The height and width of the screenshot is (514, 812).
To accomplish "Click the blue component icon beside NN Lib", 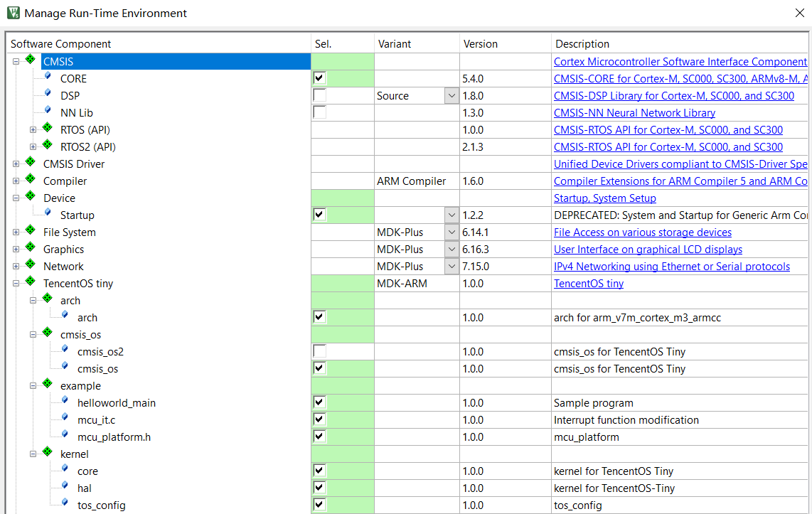I will (48, 110).
